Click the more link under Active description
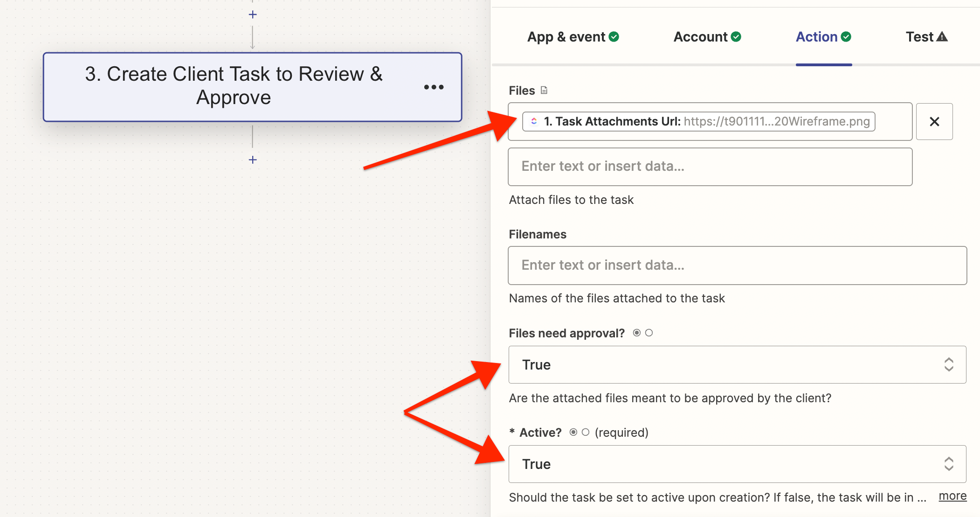 952,496
